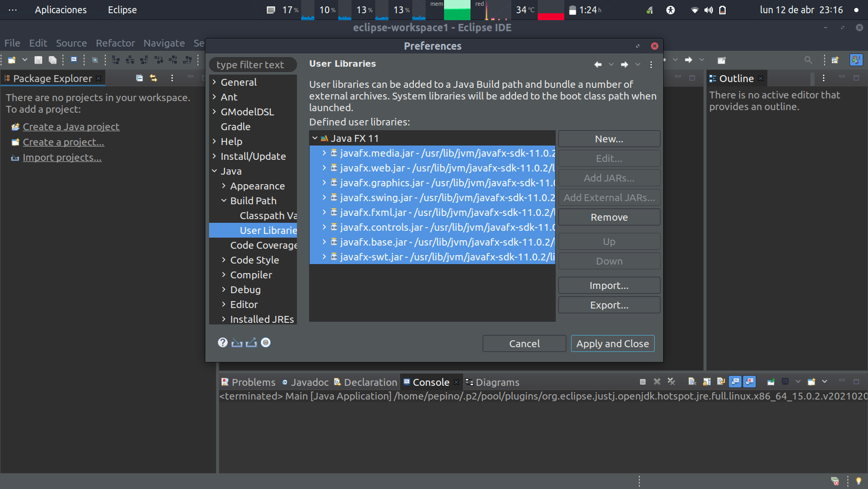The width and height of the screenshot is (868, 489).
Task: Expand the Code Style node
Action: click(224, 260)
